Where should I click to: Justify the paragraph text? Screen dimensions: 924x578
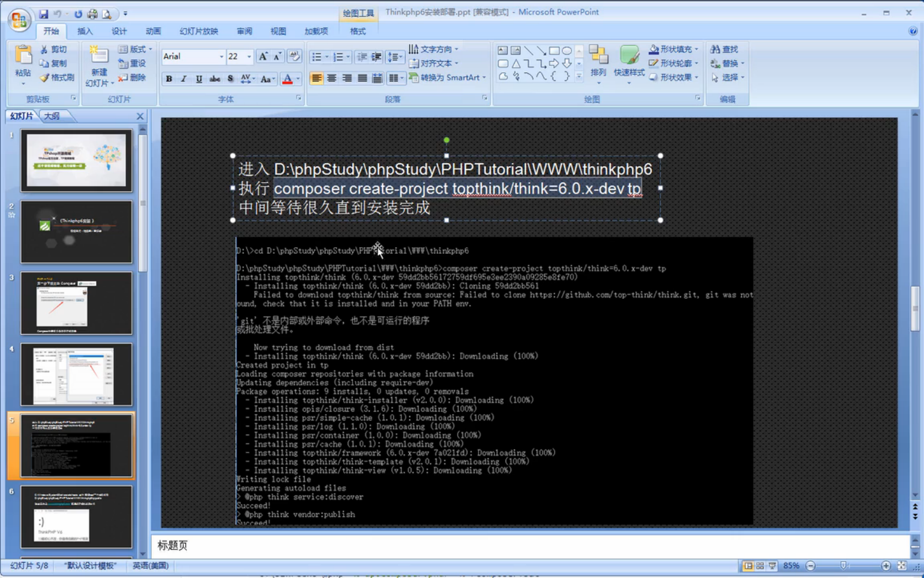[362, 79]
